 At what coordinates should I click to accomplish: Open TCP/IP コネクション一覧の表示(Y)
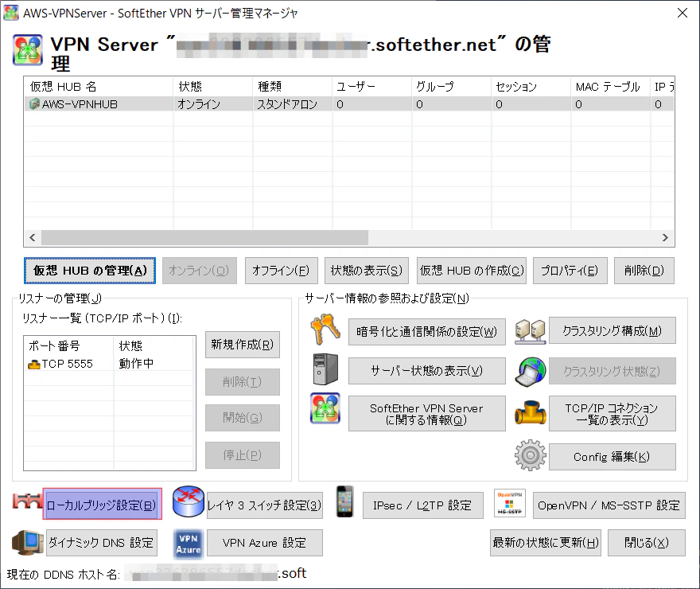[612, 414]
